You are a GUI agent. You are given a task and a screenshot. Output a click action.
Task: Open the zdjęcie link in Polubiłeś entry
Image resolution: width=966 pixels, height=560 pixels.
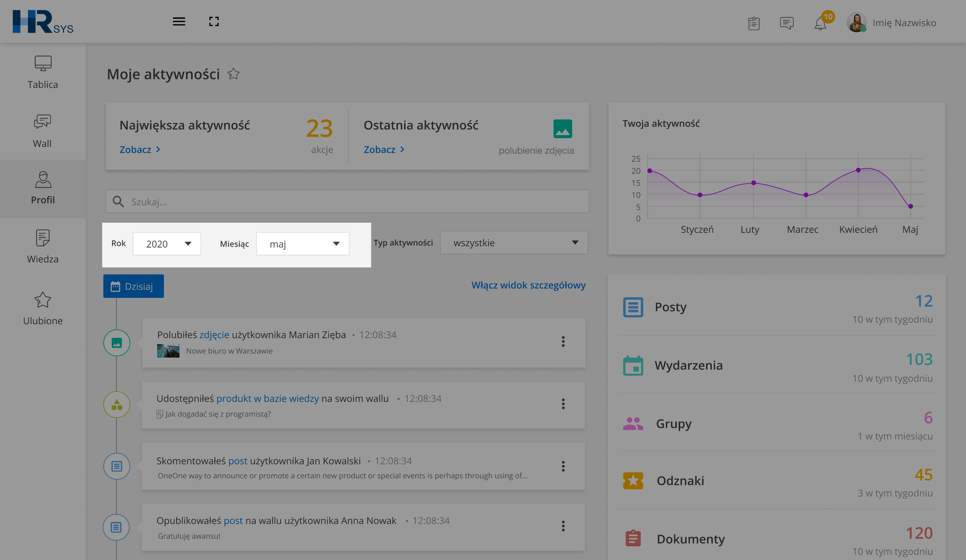pos(214,335)
